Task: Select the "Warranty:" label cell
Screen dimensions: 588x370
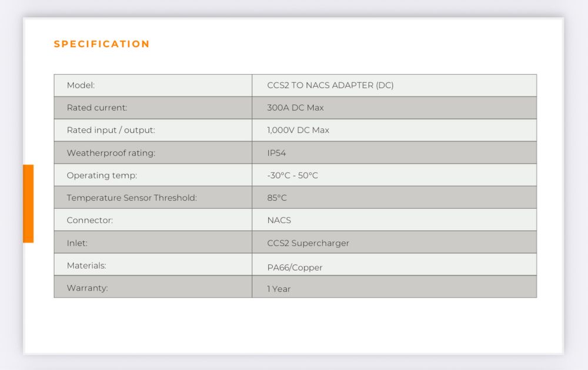Action: (87, 288)
